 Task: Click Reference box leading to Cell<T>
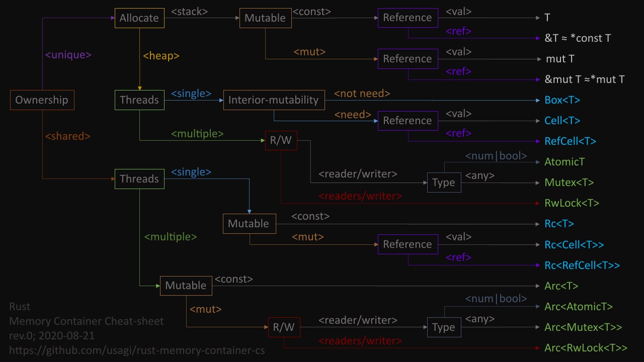tap(408, 121)
